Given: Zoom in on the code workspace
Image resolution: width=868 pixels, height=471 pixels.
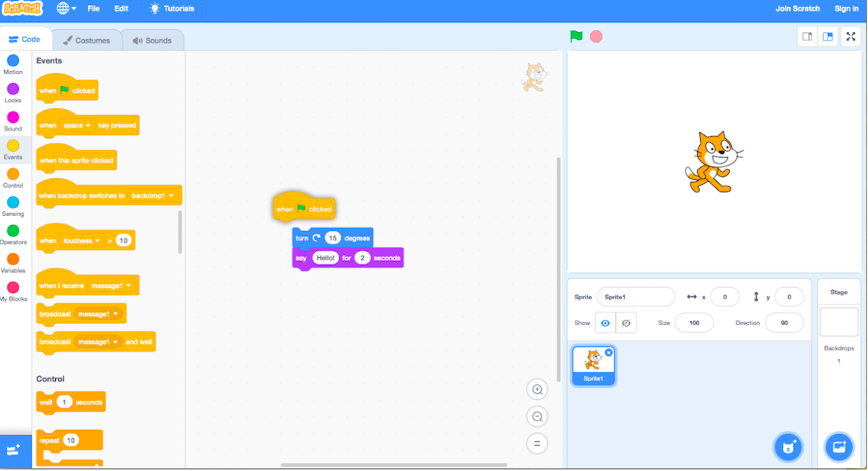Looking at the screenshot, I should [x=537, y=389].
